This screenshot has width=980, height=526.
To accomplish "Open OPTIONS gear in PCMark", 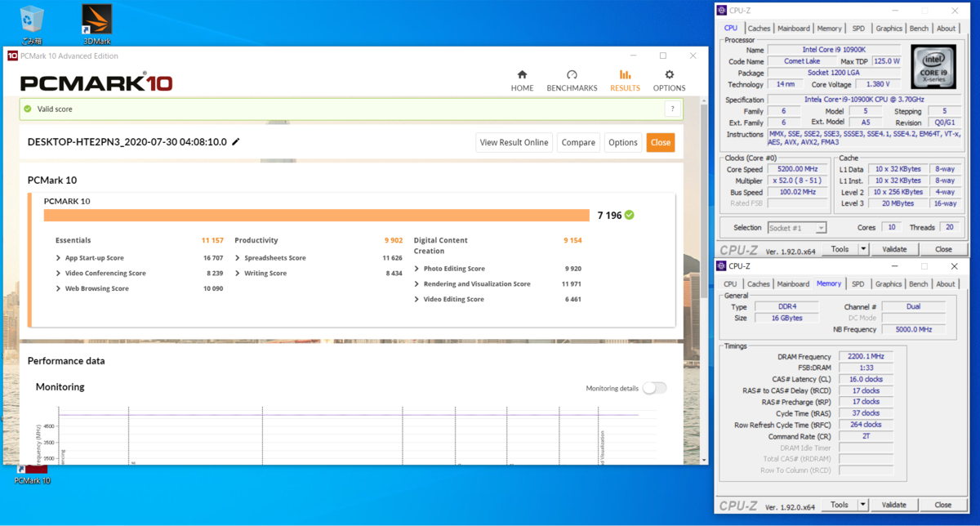I will coord(669,80).
